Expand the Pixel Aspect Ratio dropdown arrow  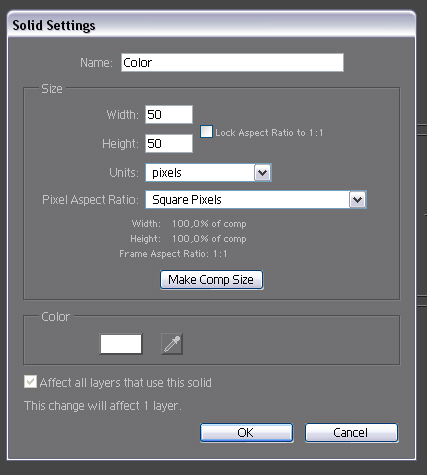coord(357,200)
